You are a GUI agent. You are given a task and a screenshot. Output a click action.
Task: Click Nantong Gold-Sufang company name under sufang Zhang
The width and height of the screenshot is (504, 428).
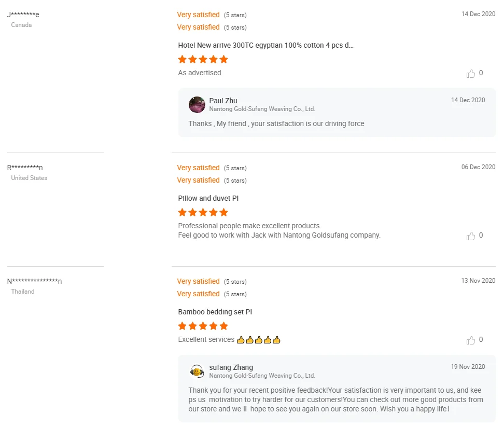coord(262,376)
